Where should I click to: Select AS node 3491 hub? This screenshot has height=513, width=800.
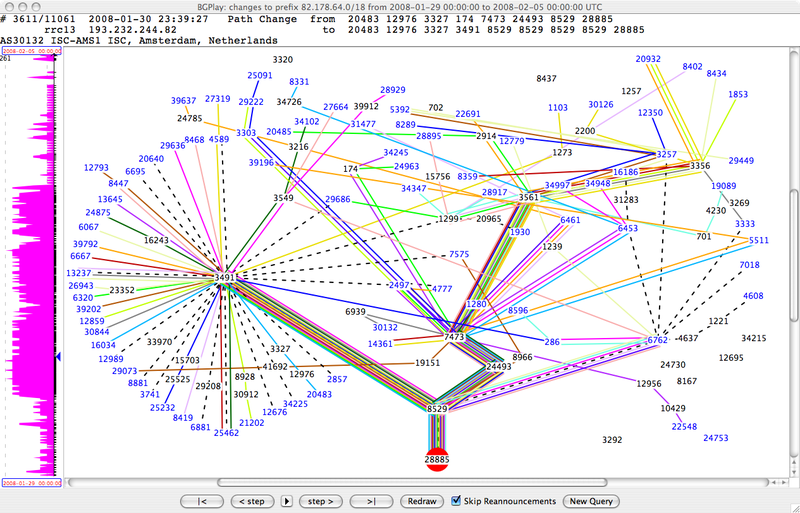(x=224, y=278)
